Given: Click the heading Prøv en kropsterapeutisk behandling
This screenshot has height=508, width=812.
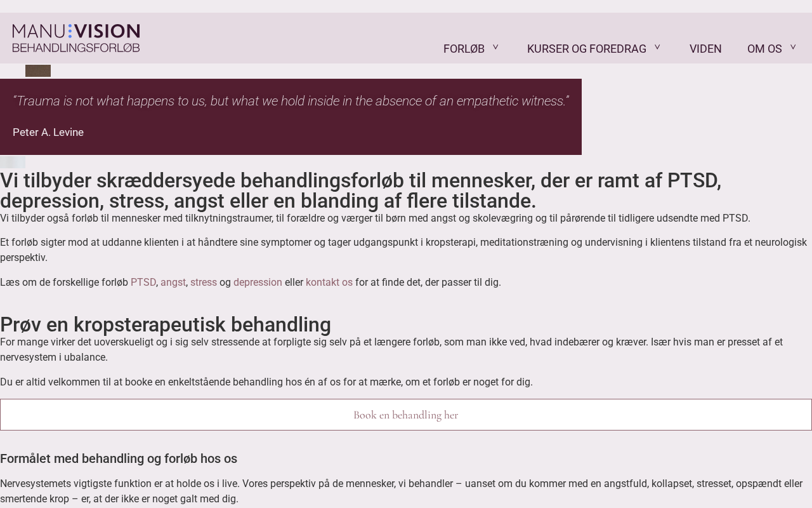Looking at the screenshot, I should 166,324.
